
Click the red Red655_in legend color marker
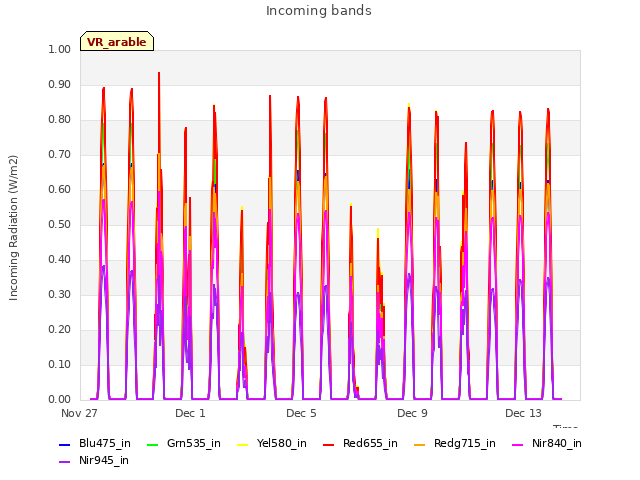(x=329, y=444)
